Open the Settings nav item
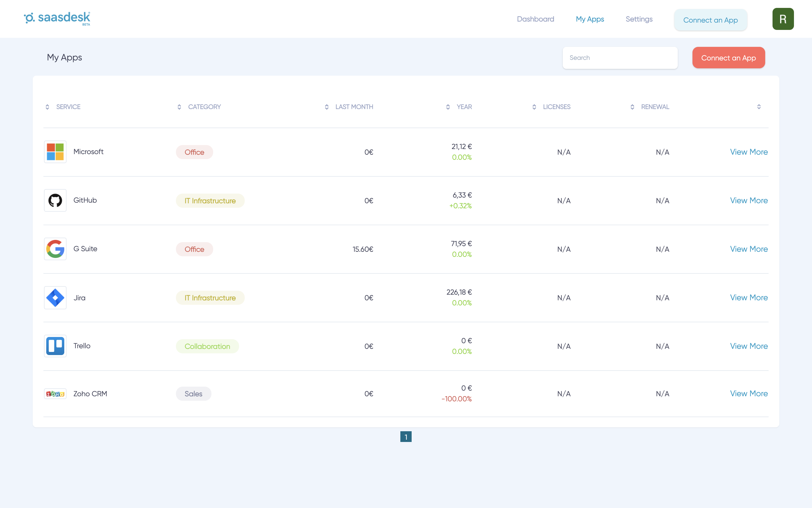This screenshot has width=812, height=508. [639, 19]
